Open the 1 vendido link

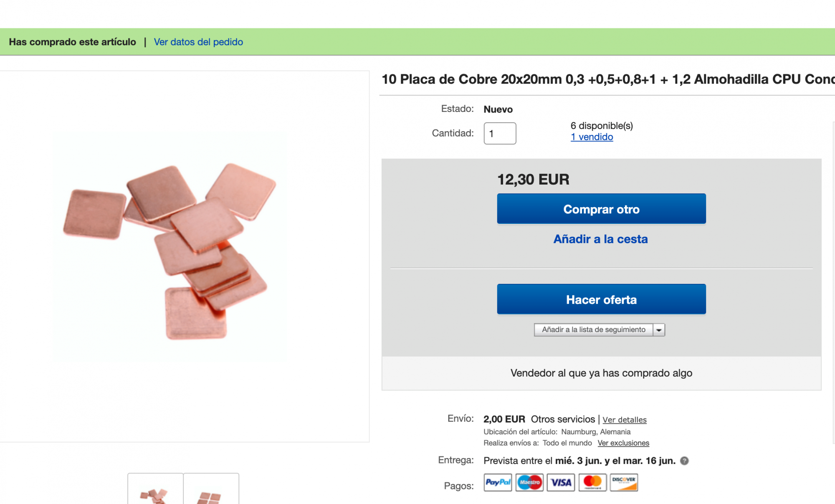[x=592, y=137]
